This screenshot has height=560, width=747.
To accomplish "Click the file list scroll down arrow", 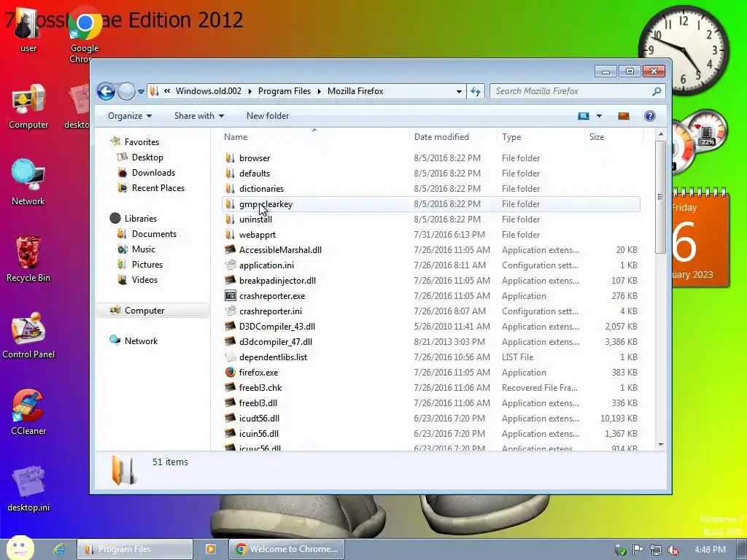I will 660,445.
